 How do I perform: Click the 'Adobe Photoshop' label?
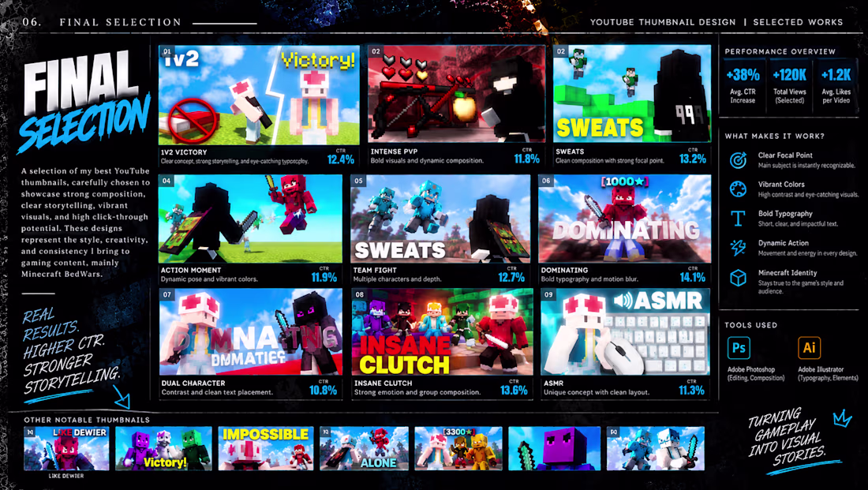tap(750, 369)
